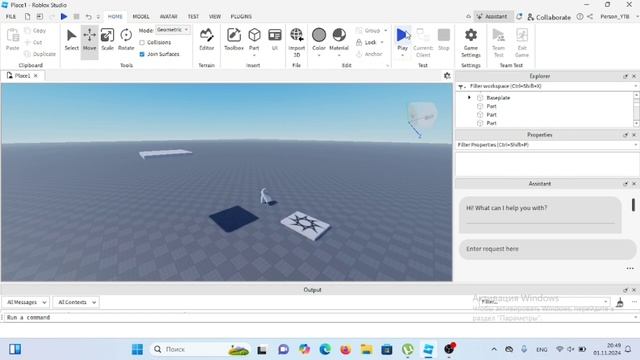Choose the Scale tool
The height and width of the screenshot is (360, 640).
tap(107, 40)
